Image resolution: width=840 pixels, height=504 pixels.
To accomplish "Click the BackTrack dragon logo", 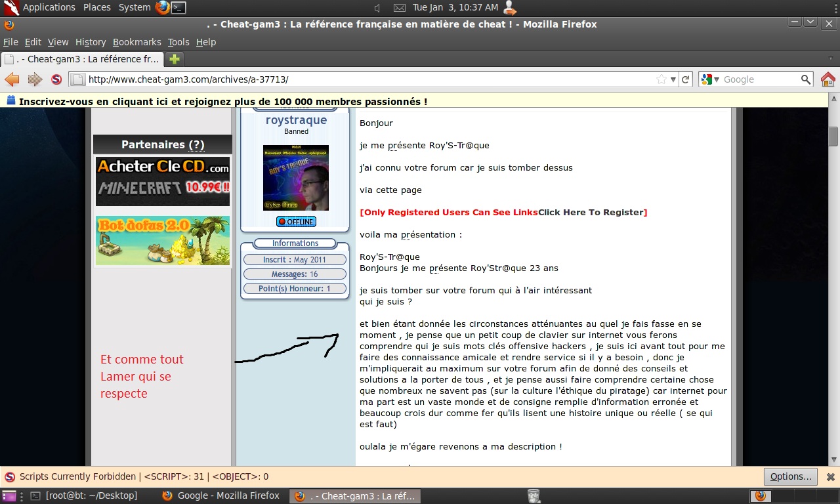I will (10, 8).
